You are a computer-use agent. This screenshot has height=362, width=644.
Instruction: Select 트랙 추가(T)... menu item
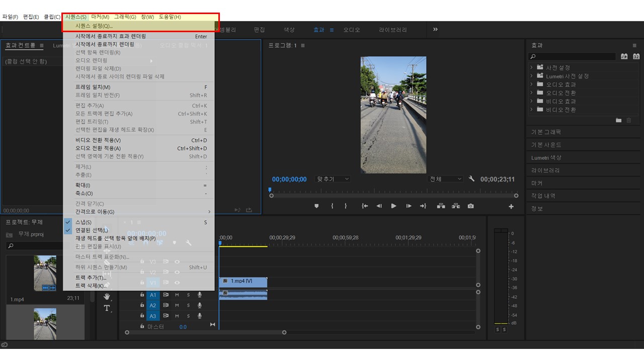[x=138, y=278]
